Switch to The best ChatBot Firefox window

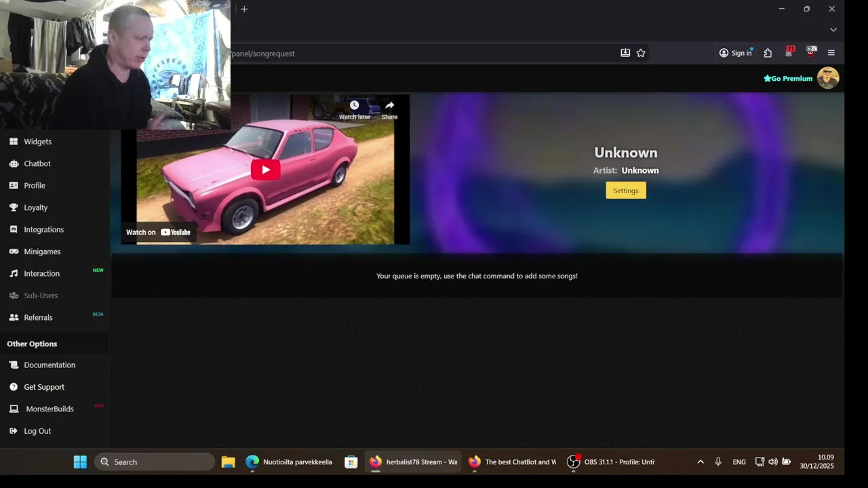coord(512,462)
